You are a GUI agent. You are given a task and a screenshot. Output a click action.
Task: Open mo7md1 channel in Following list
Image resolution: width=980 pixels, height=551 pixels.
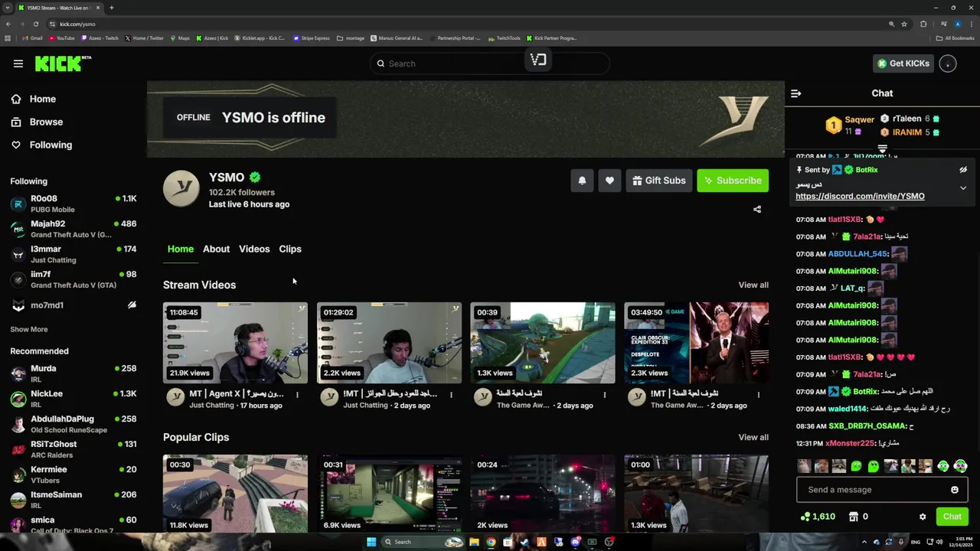[73, 305]
